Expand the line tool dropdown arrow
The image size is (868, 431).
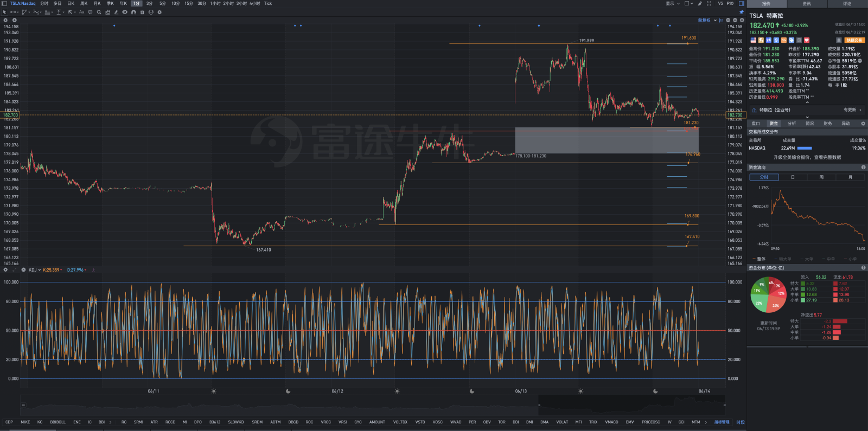pos(18,12)
